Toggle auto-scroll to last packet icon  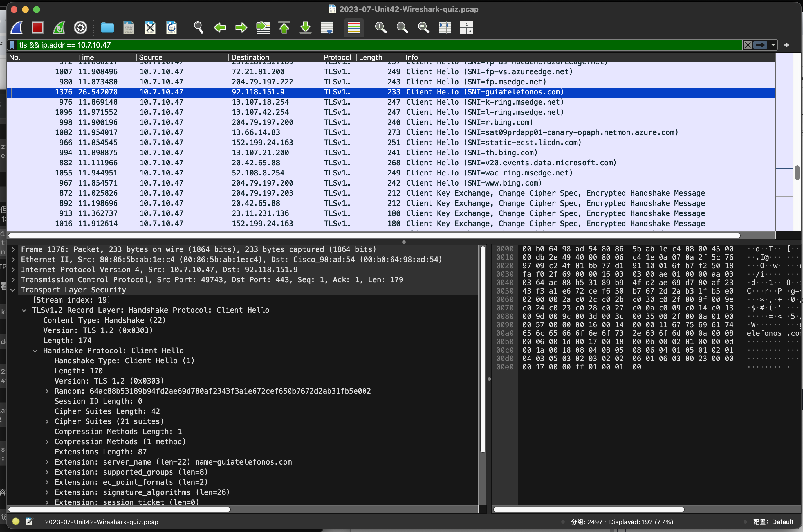[327, 28]
